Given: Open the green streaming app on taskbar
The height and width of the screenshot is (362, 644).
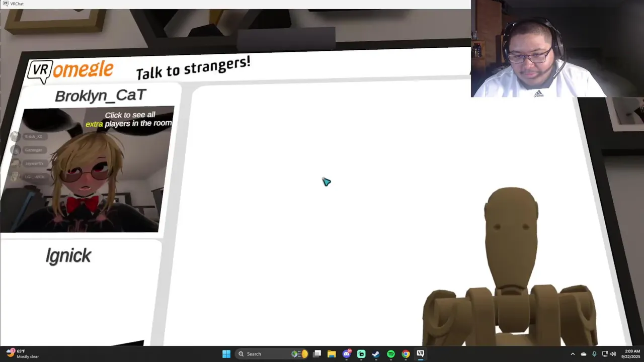Looking at the screenshot, I should pos(361,354).
